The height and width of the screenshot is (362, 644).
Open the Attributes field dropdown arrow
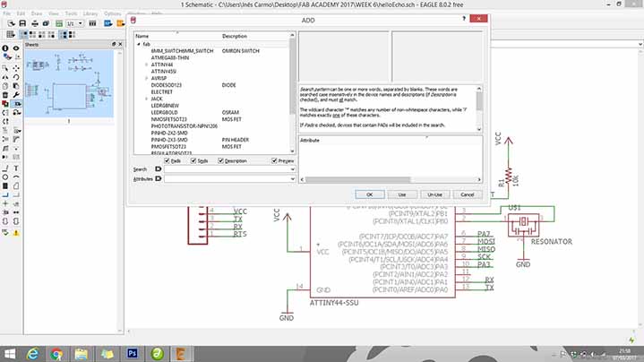point(292,179)
